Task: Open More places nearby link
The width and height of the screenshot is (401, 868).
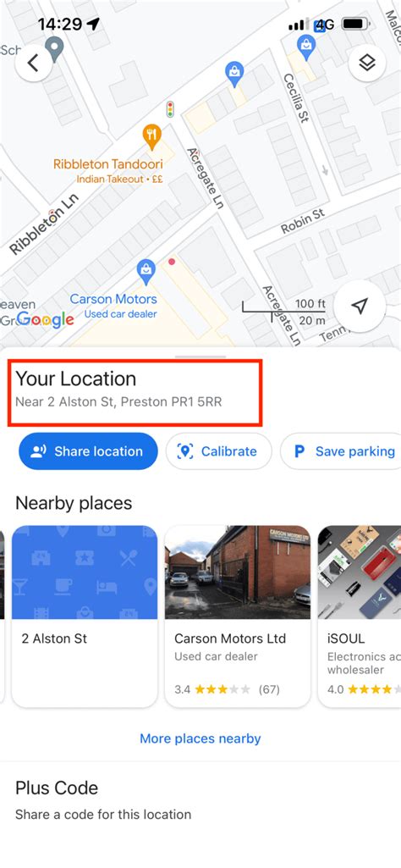Action: coord(200,738)
